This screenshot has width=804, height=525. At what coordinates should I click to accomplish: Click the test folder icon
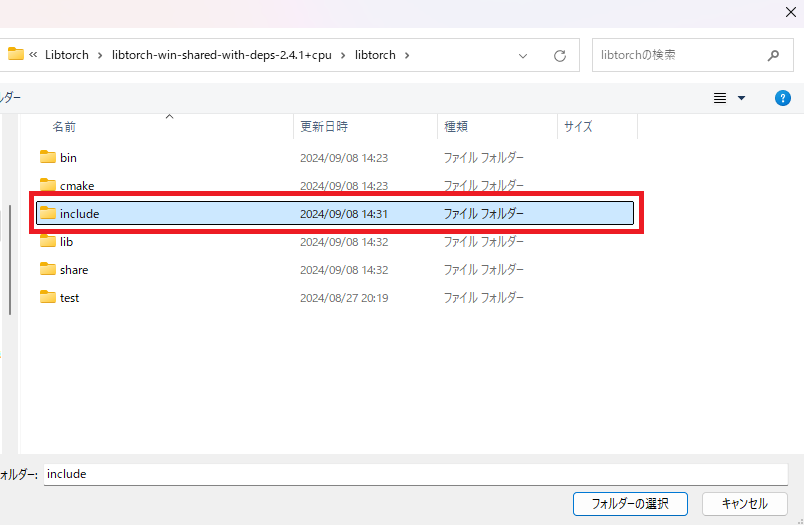(47, 297)
